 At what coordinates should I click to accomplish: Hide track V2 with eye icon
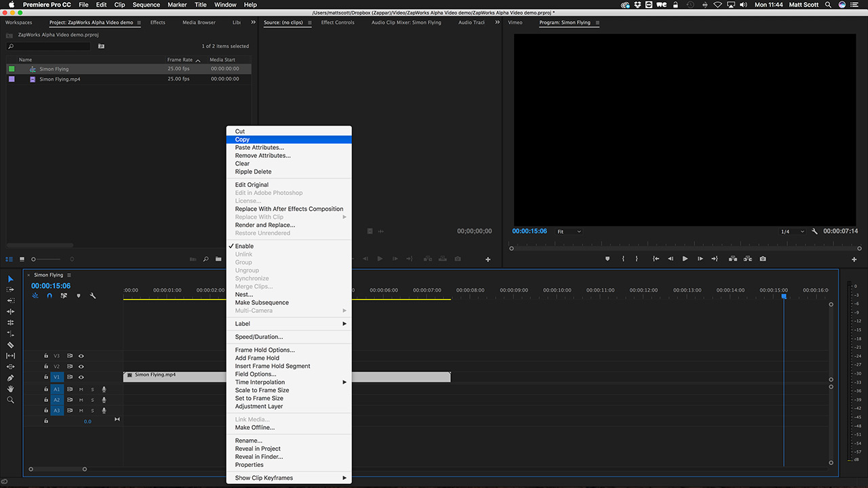[x=81, y=367]
